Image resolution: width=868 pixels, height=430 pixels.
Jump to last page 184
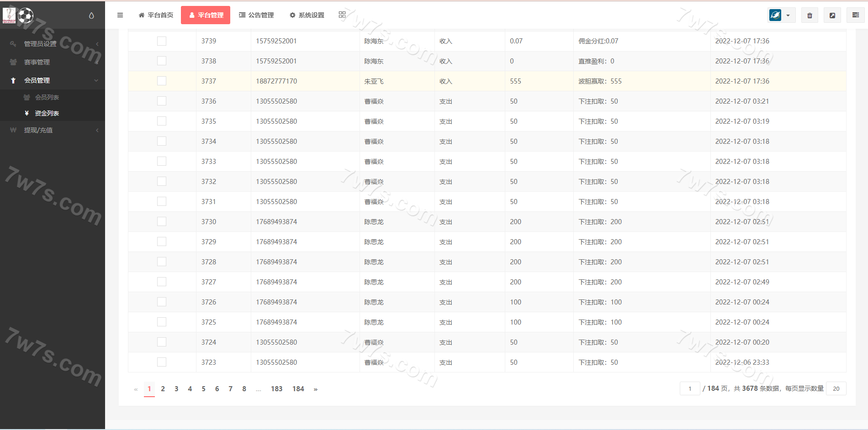point(298,389)
